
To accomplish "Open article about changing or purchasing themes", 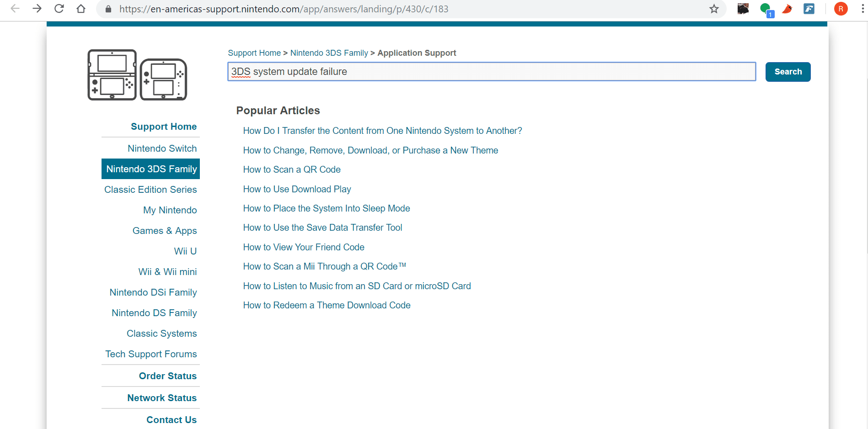I will point(370,150).
